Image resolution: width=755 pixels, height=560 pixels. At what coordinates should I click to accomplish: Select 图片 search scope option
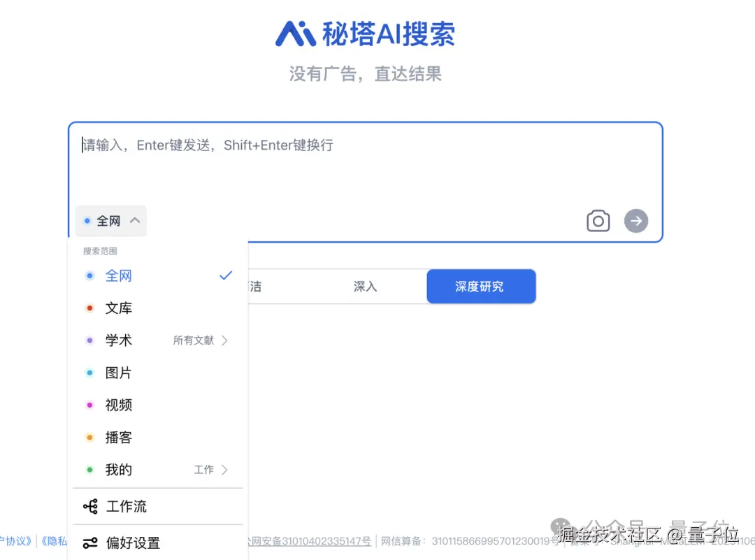158,373
